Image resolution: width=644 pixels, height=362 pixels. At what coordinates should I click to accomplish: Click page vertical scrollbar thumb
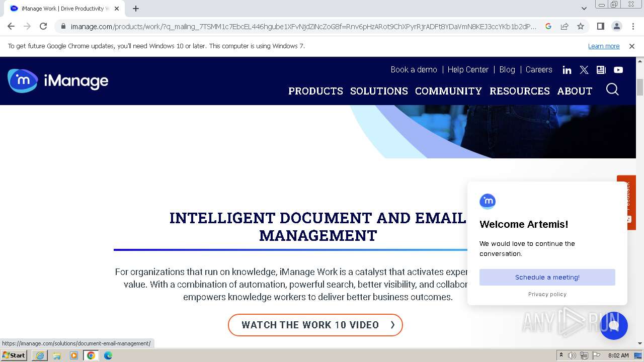640,86
